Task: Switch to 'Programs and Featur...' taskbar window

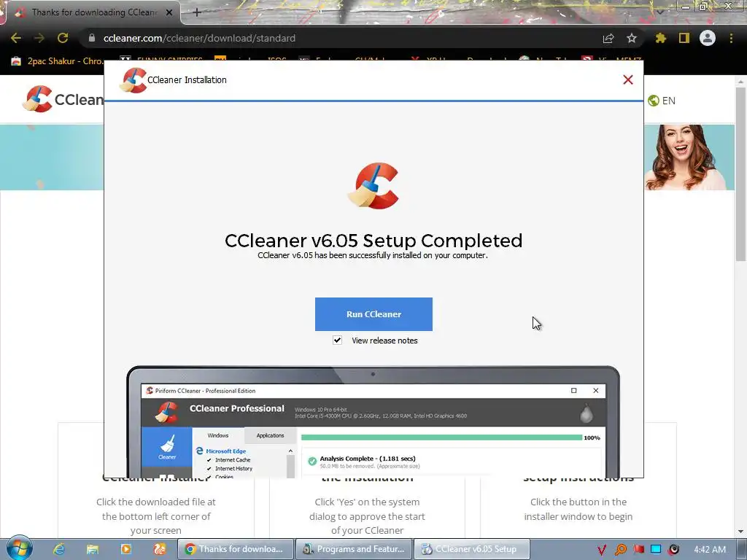Action: tap(354, 549)
